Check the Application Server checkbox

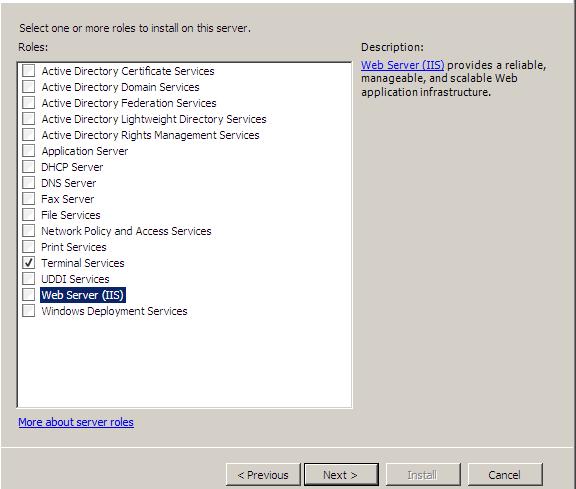tap(28, 151)
